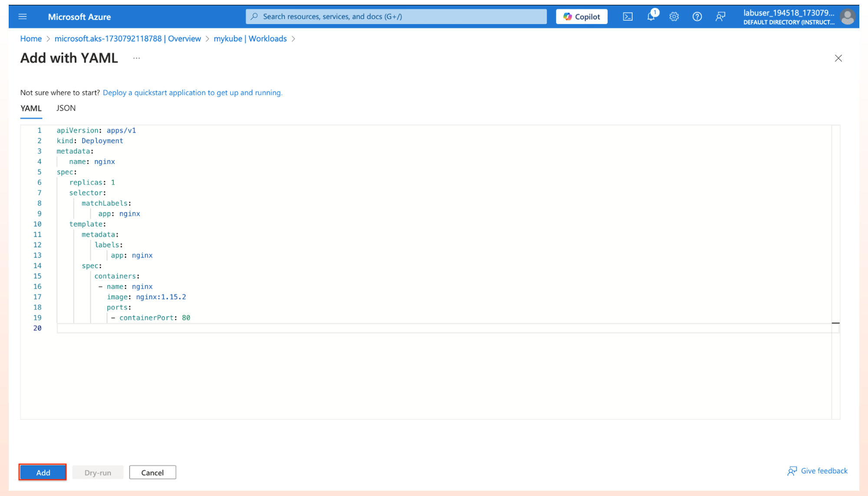Click the 'kind: Deployment' line
Viewport: 868px width, 496px height.
90,141
